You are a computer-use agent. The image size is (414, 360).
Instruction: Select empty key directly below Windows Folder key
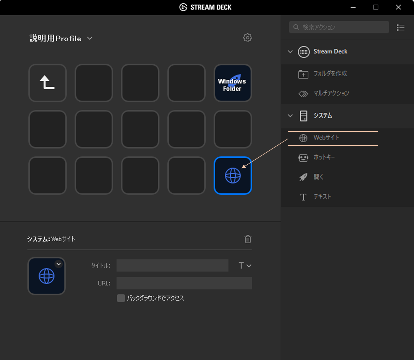click(x=233, y=129)
